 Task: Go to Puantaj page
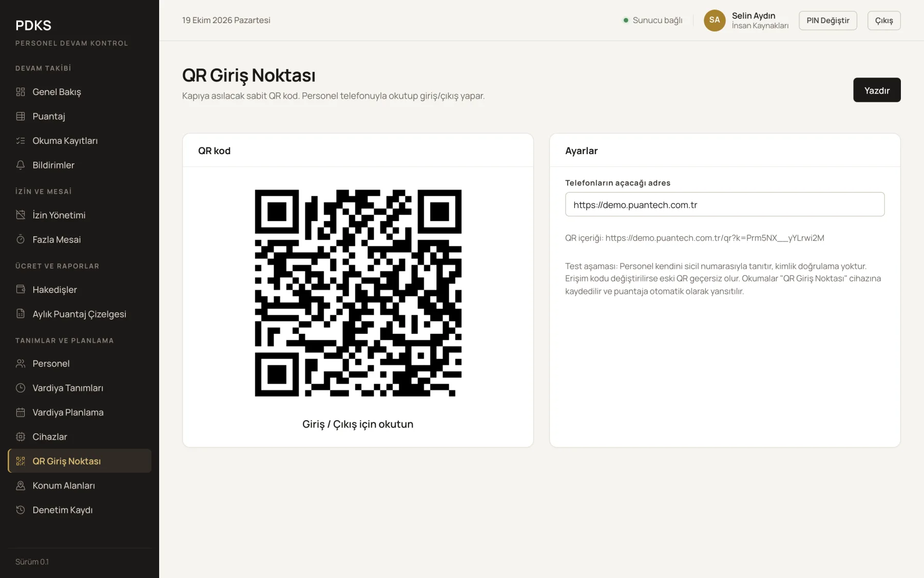click(80, 116)
